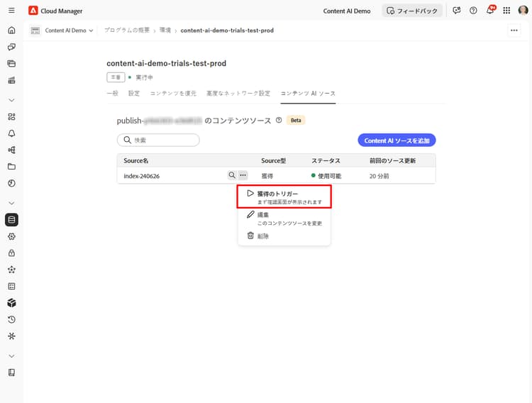Click the Adobe Cloud Manager logo
The height and width of the screenshot is (403, 532).
coord(33,11)
